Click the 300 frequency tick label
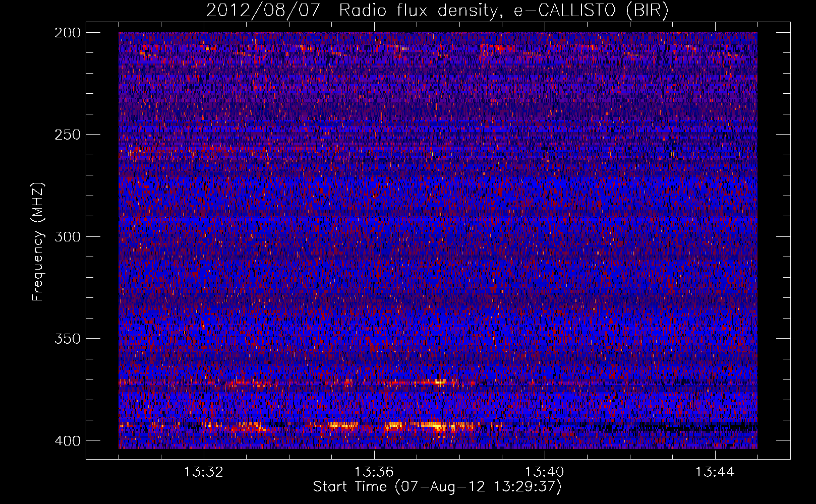Viewport: 816px width, 504px height. (x=67, y=237)
